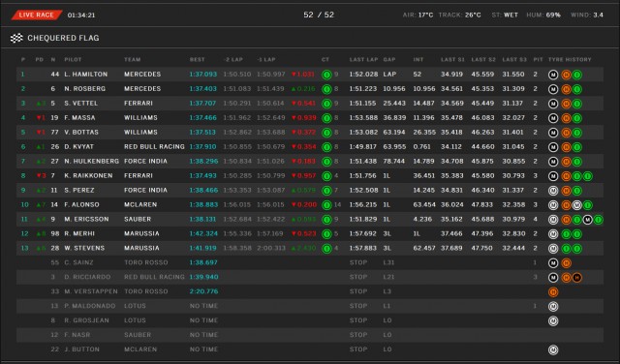Click the LAST S3 column header

pos(514,60)
